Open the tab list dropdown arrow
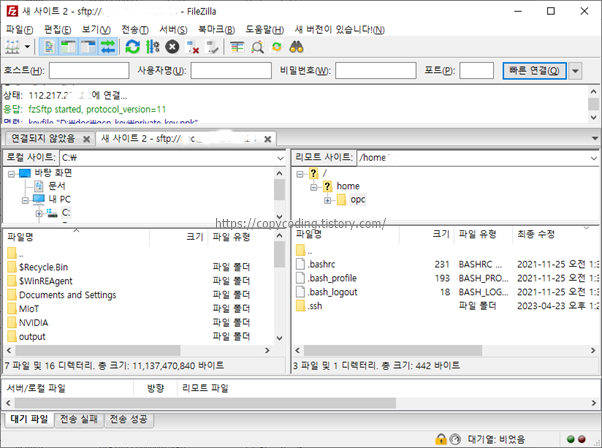Screen dimensions: 602x448 click(x=595, y=138)
